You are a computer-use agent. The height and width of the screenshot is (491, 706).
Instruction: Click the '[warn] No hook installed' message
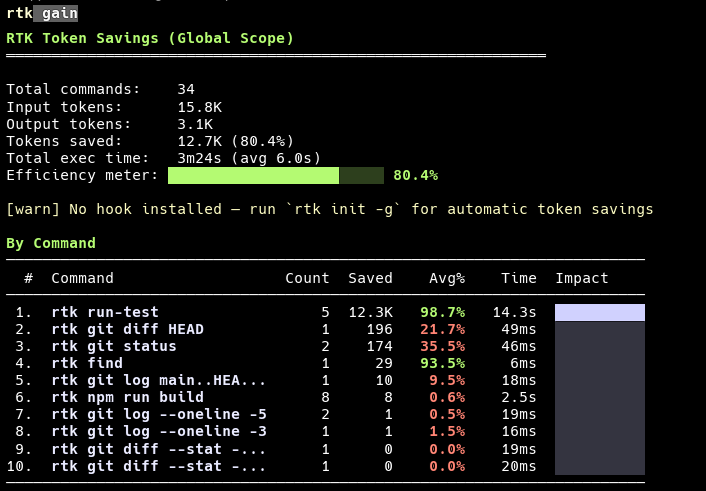click(330, 209)
